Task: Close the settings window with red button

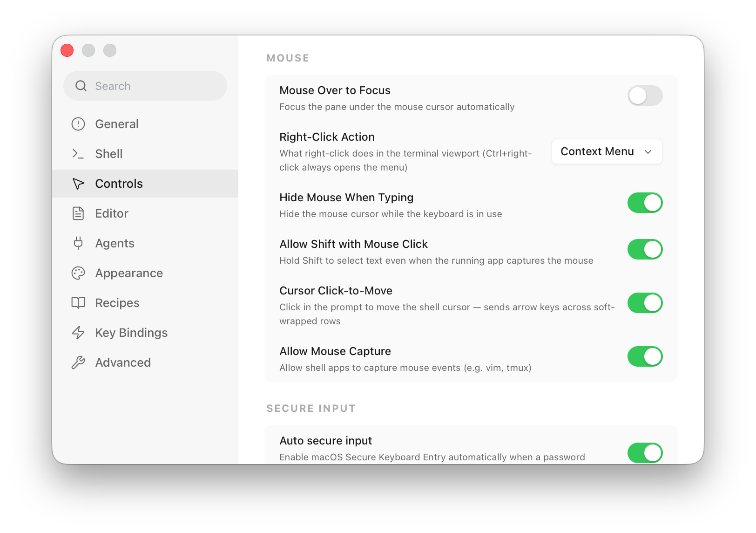Action: coord(67,50)
